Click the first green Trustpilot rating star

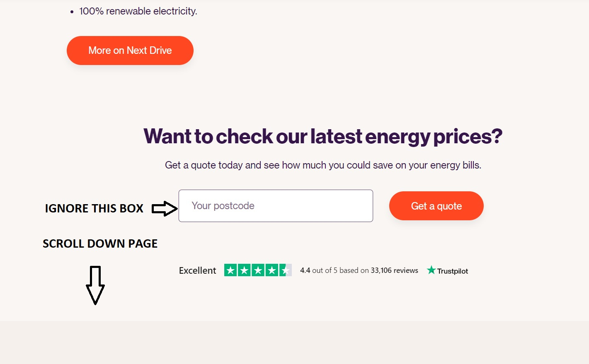(230, 270)
